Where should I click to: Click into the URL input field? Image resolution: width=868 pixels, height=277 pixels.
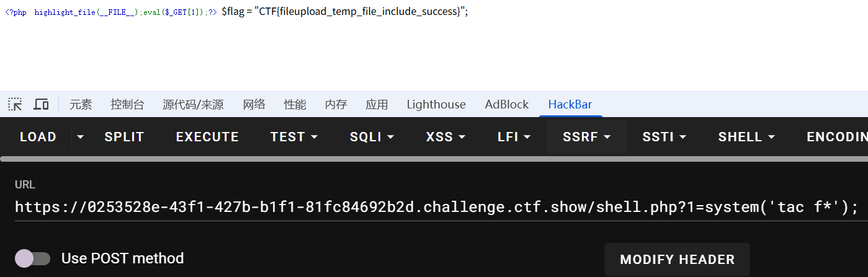(434, 207)
